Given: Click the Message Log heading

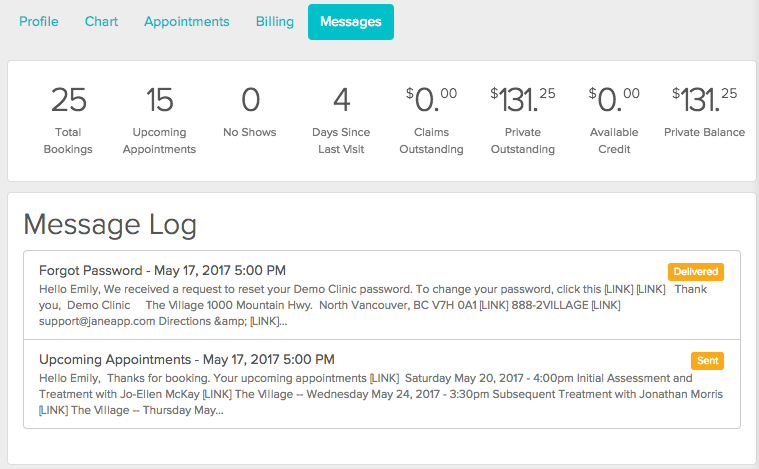Looking at the screenshot, I should [x=110, y=225].
